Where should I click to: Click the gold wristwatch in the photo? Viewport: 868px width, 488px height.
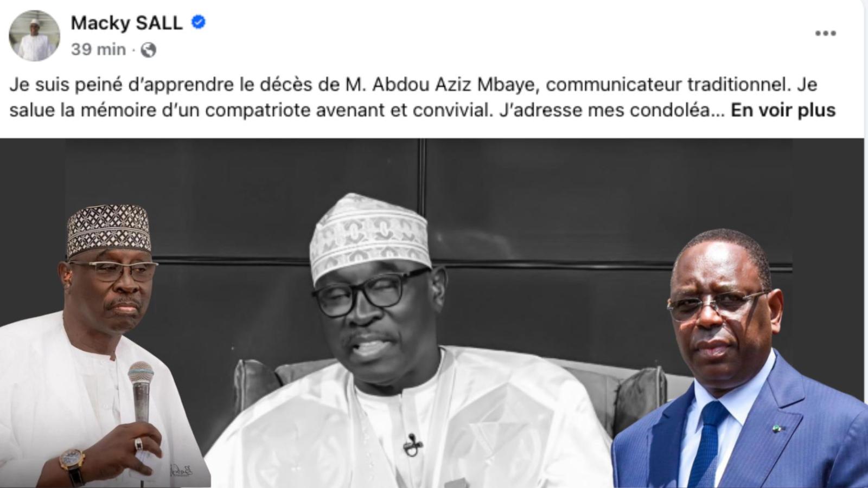72,463
